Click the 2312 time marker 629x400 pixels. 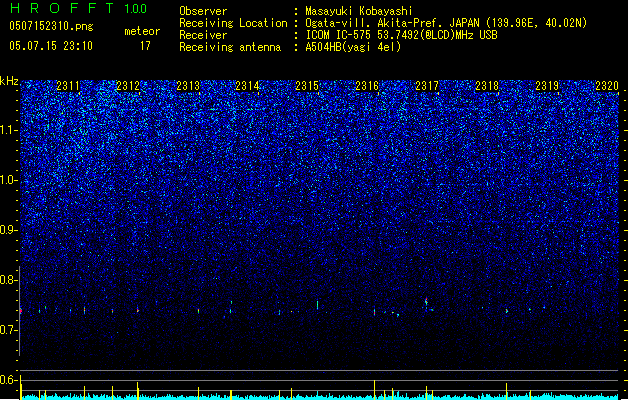tap(128, 86)
